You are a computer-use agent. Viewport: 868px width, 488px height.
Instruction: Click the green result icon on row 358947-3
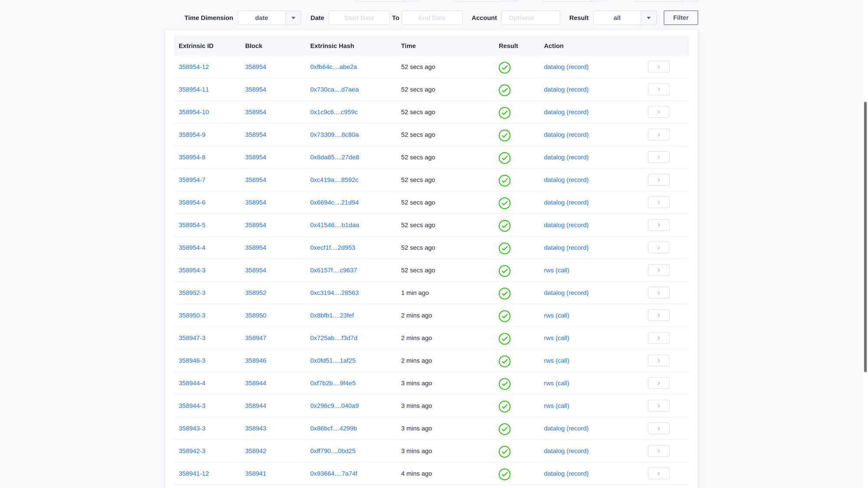tap(504, 339)
